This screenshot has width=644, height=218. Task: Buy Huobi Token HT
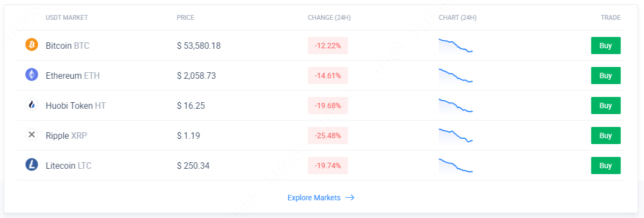tap(605, 106)
